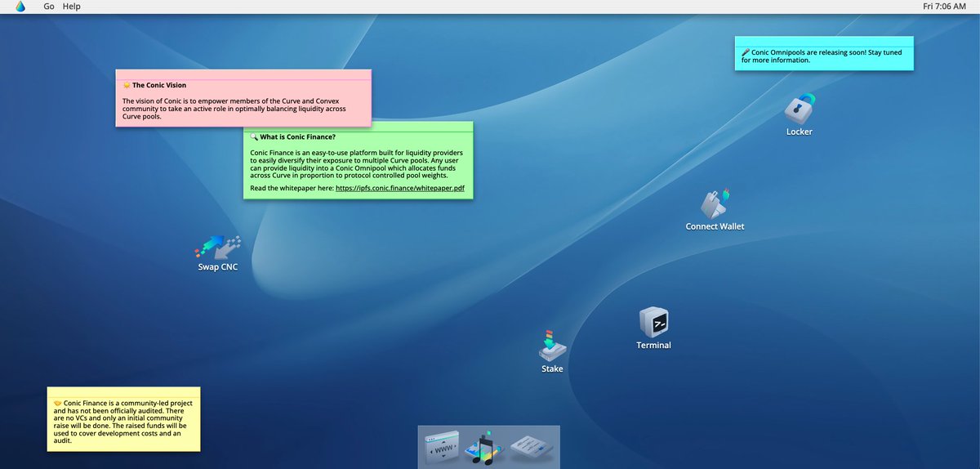Open the Terminal desktop icon

(x=654, y=322)
